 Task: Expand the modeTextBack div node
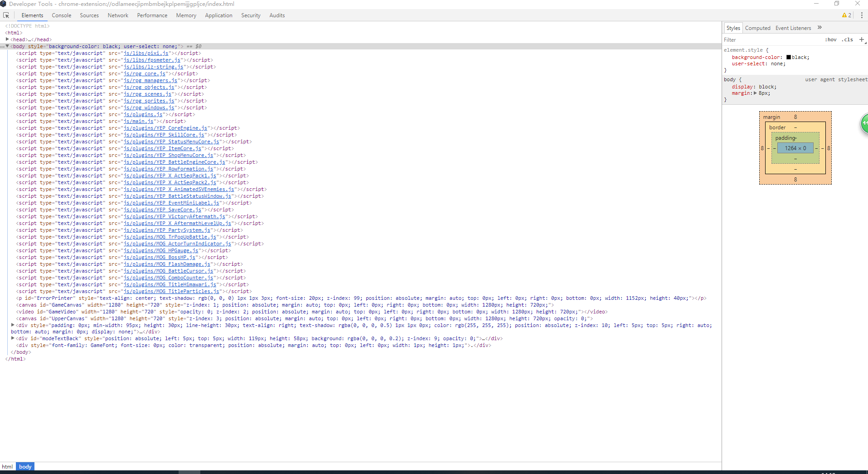click(13, 338)
